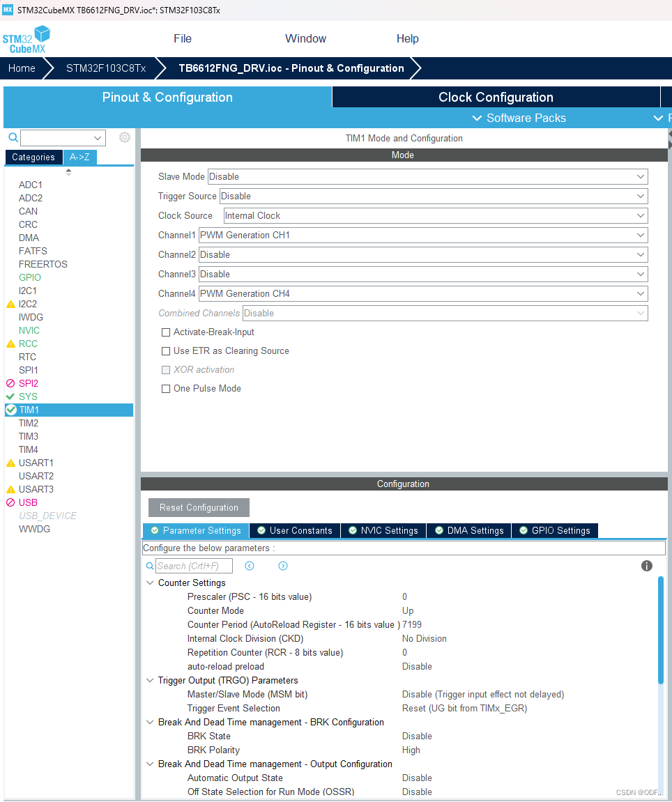Click the Reset Configuration button

pos(199,507)
